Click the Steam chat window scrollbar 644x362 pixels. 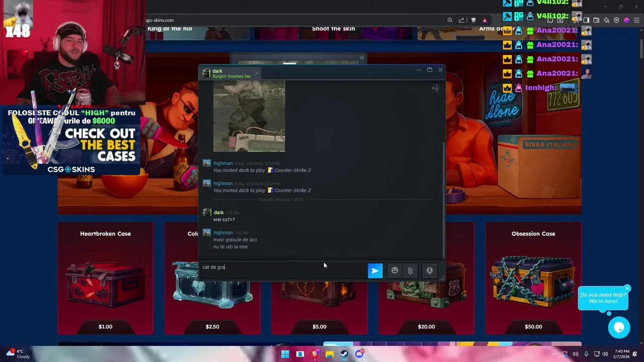pyautogui.click(x=443, y=201)
